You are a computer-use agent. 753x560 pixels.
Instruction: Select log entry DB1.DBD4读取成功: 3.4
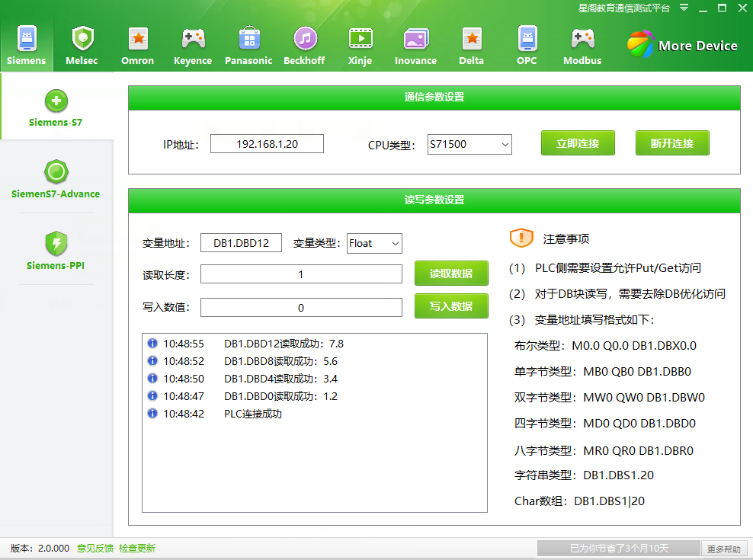[280, 379]
